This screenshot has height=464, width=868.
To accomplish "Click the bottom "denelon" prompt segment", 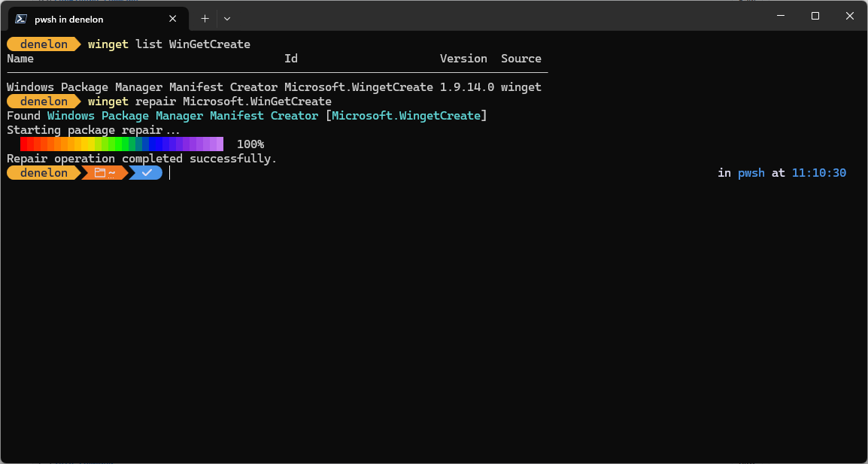I will 44,173.
